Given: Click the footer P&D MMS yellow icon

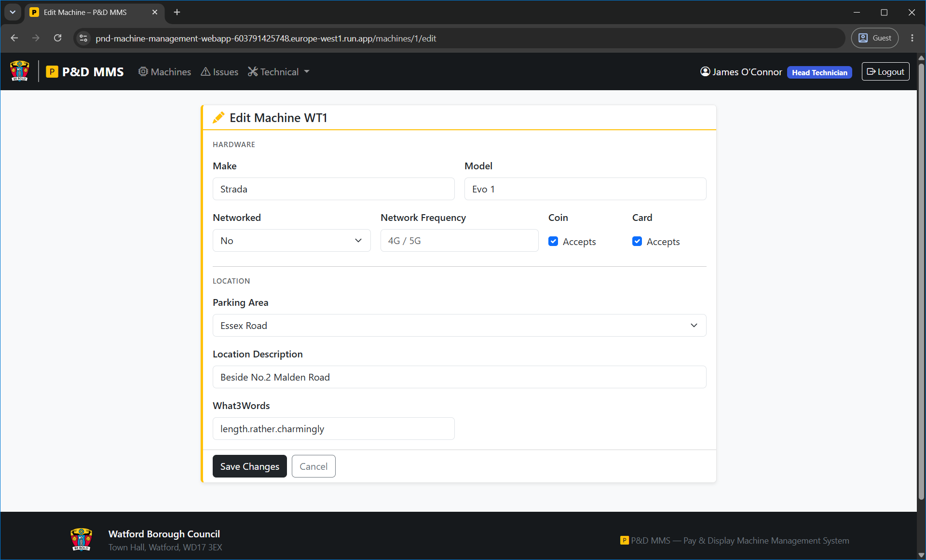Looking at the screenshot, I should [x=625, y=540].
